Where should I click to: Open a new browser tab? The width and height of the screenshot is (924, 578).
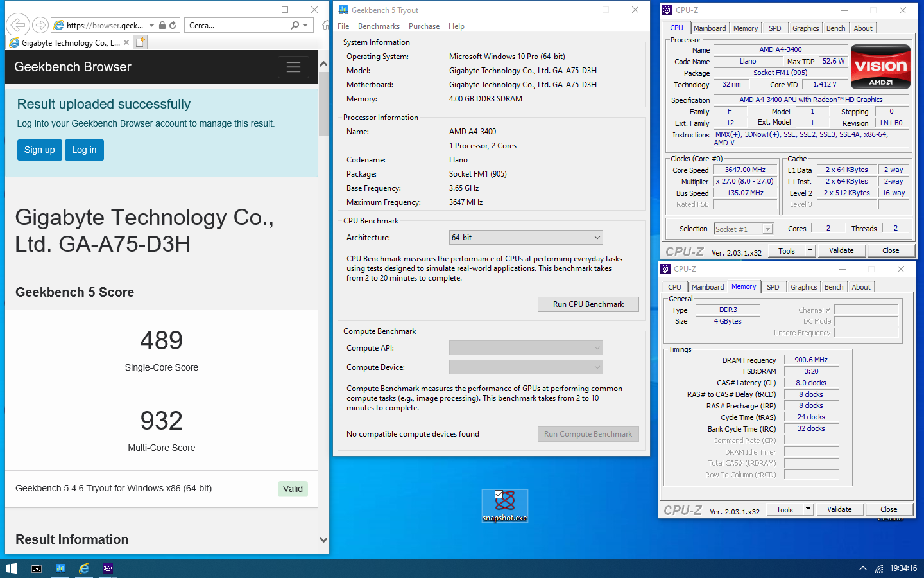[x=141, y=42]
